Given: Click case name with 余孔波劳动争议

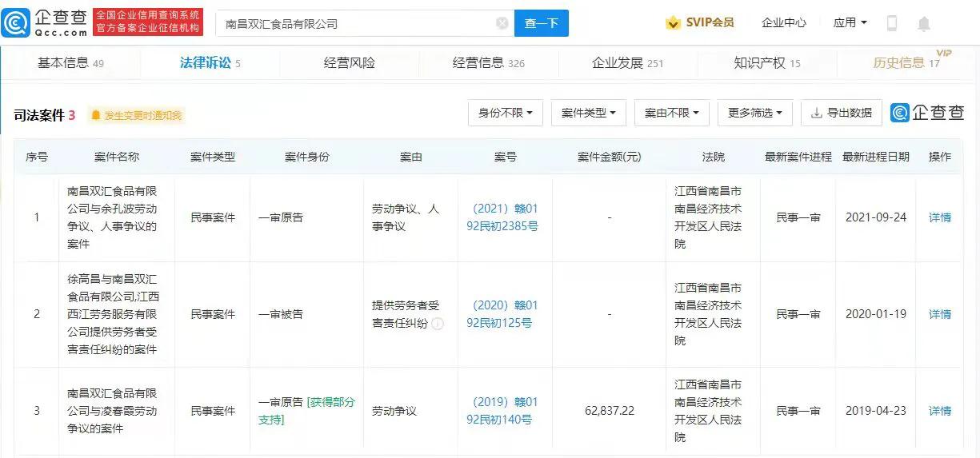Looking at the screenshot, I should click(112, 217).
